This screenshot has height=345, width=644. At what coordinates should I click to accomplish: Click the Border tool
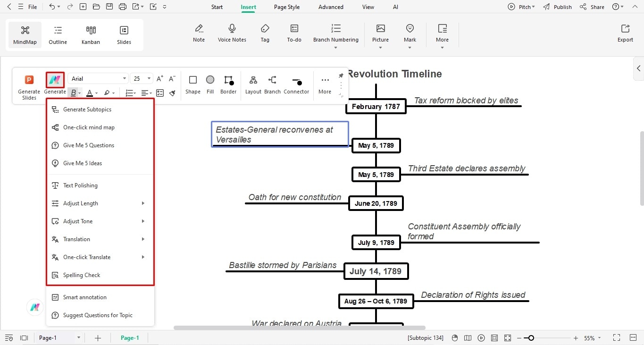(x=228, y=84)
